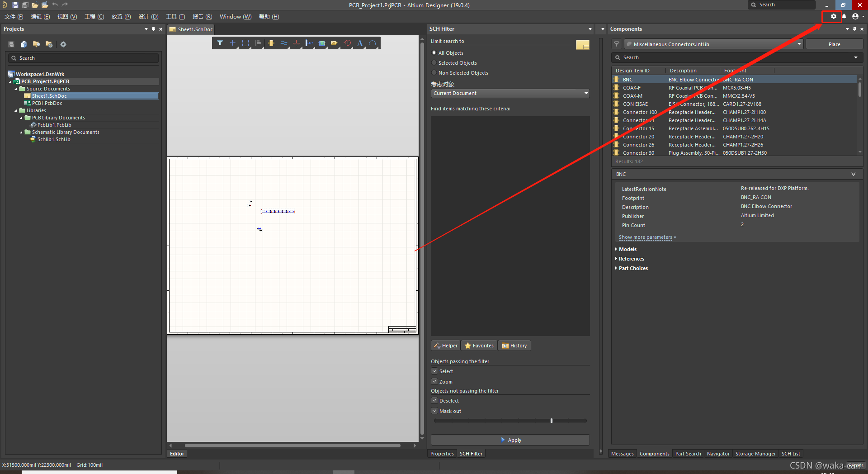Switch to the Navigator tab
868x474 pixels.
tap(718, 454)
